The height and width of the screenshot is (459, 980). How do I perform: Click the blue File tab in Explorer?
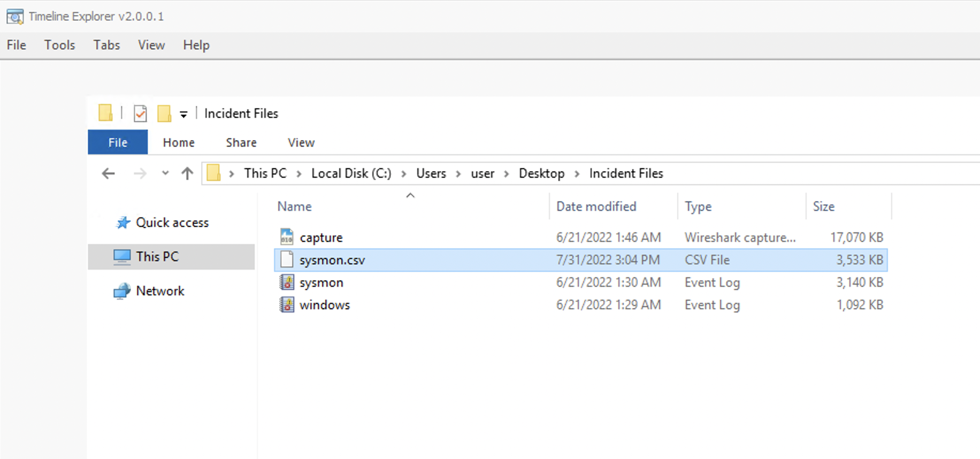point(118,142)
